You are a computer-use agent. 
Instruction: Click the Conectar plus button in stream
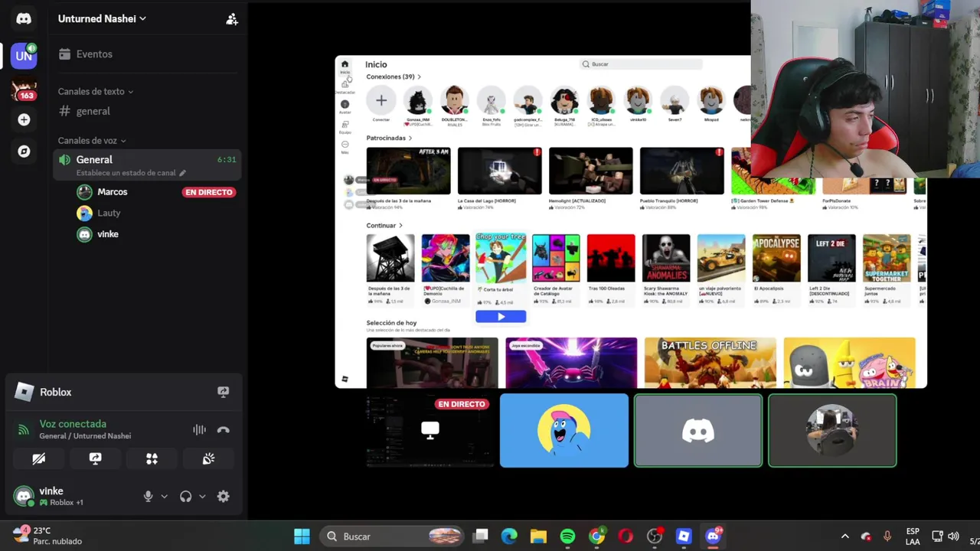click(x=381, y=100)
